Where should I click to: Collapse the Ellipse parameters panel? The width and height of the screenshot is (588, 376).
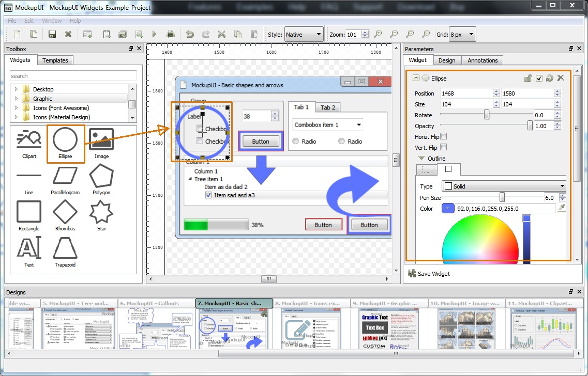415,78
